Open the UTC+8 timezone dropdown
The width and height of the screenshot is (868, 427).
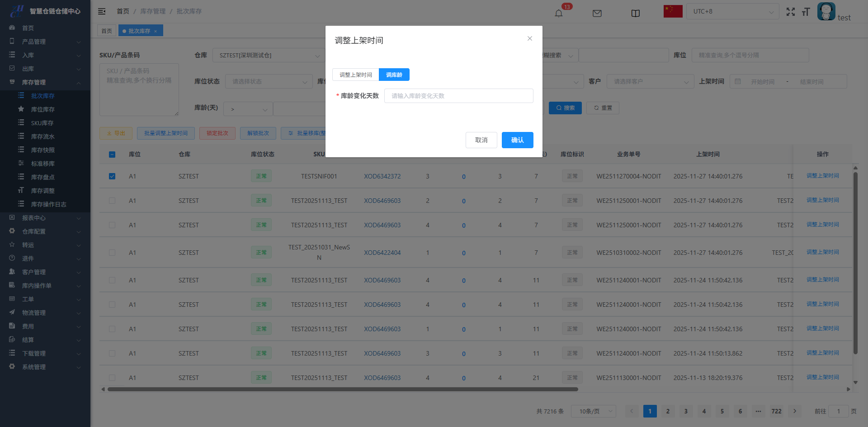(x=732, y=11)
